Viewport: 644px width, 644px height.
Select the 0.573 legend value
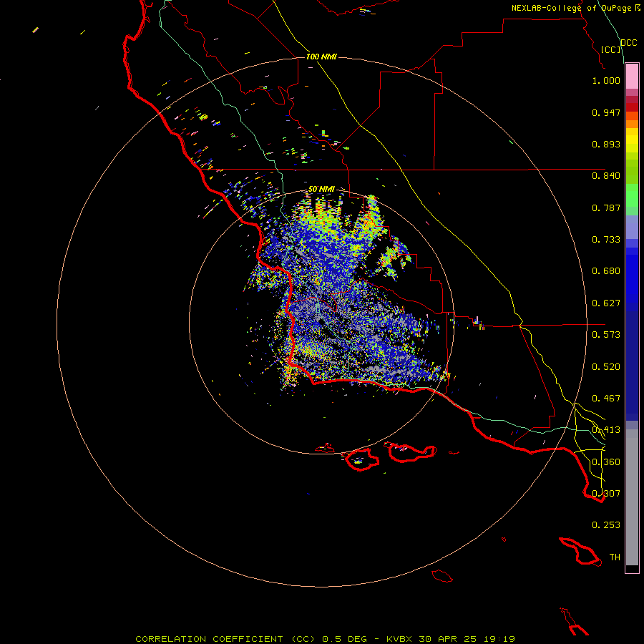pyautogui.click(x=606, y=335)
